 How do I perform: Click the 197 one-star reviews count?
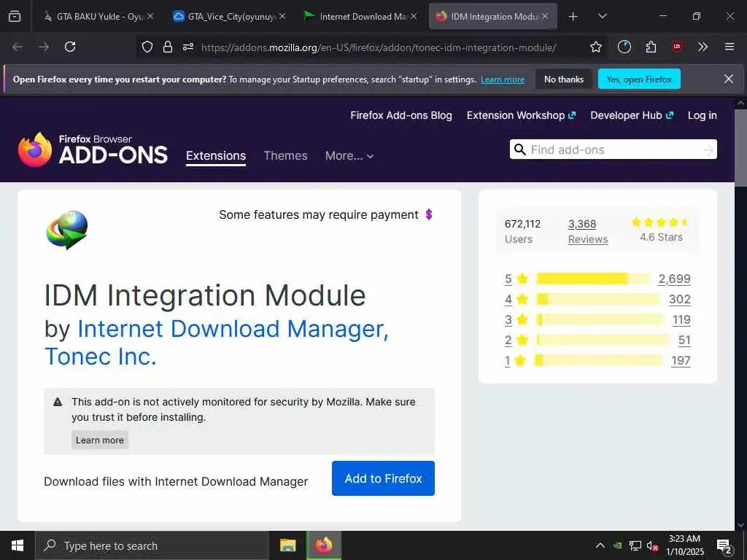coord(681,360)
